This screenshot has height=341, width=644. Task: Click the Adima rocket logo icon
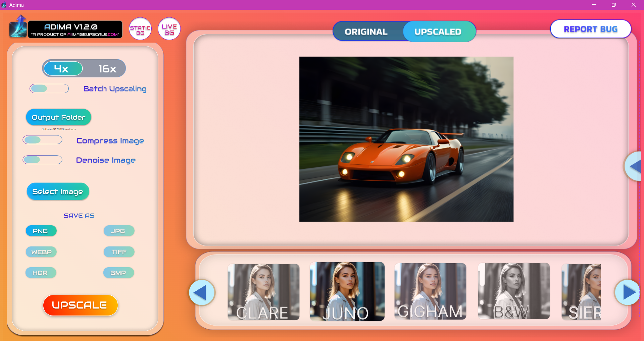coord(18,26)
